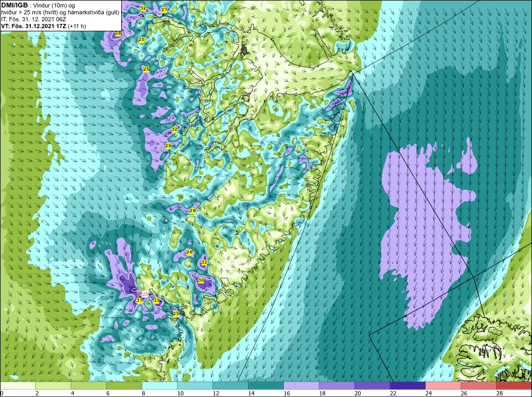532x397 pixels.
Task: Click the yellow 32 label beside the 27 label
Action: [x=143, y=8]
